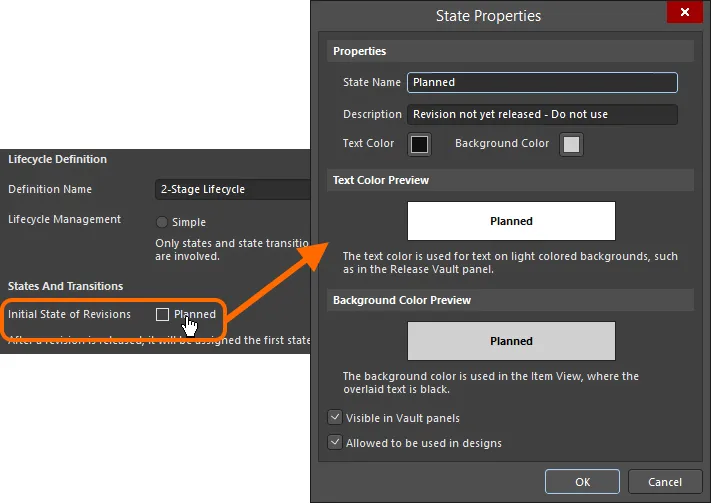The height and width of the screenshot is (503, 711).
Task: Open the Background Color gray swatch
Action: coord(571,144)
